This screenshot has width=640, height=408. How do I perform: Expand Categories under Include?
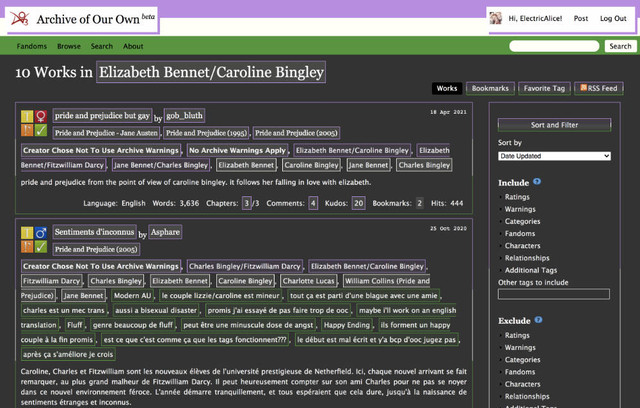[x=522, y=222]
